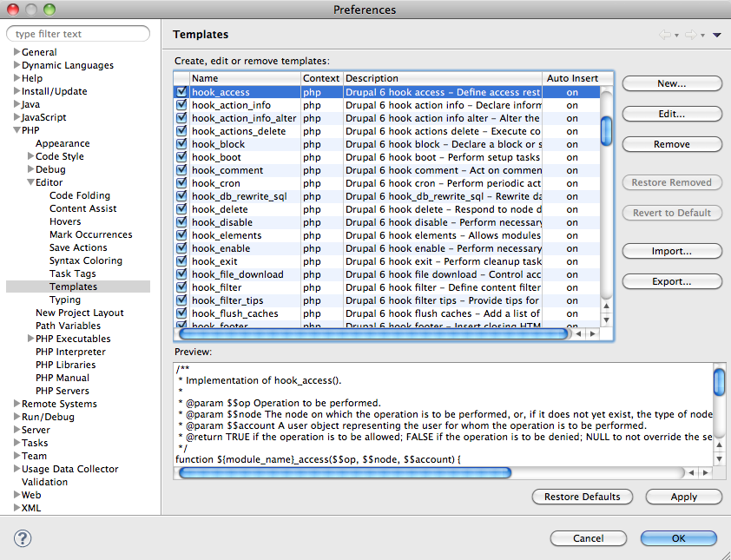
Task: Select the PHP Servers page
Action: pos(62,391)
